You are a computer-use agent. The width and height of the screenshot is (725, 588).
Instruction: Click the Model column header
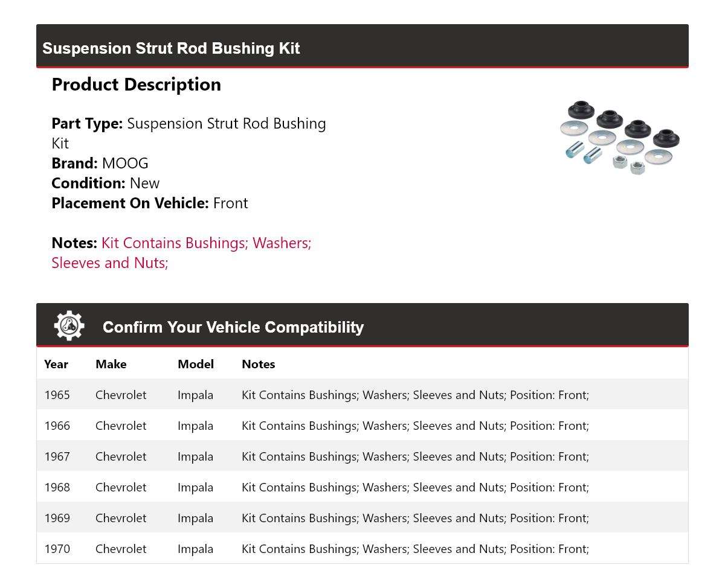click(196, 364)
